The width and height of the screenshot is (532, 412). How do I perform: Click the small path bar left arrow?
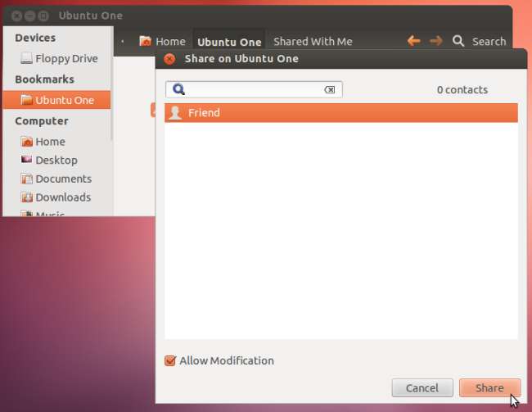(123, 42)
